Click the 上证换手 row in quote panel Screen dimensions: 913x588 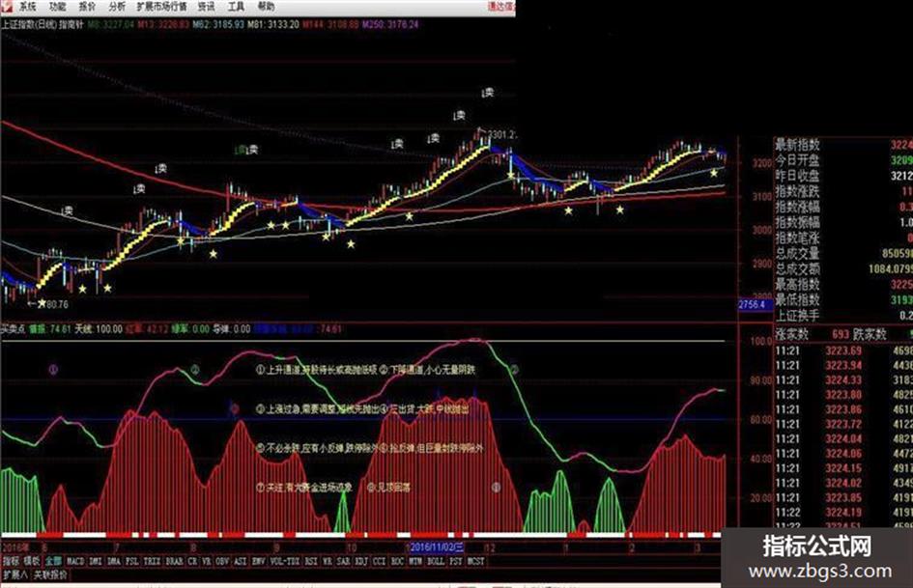[843, 316]
